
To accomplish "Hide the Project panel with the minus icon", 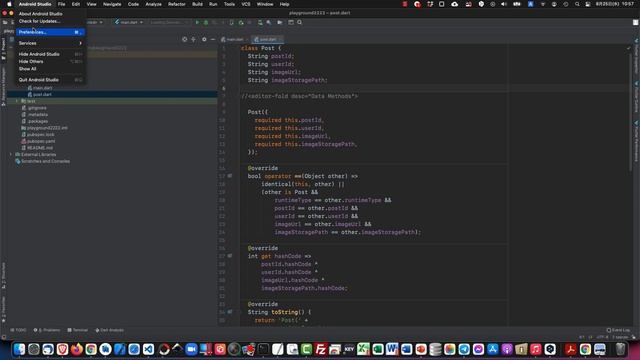I will tap(213, 39).
